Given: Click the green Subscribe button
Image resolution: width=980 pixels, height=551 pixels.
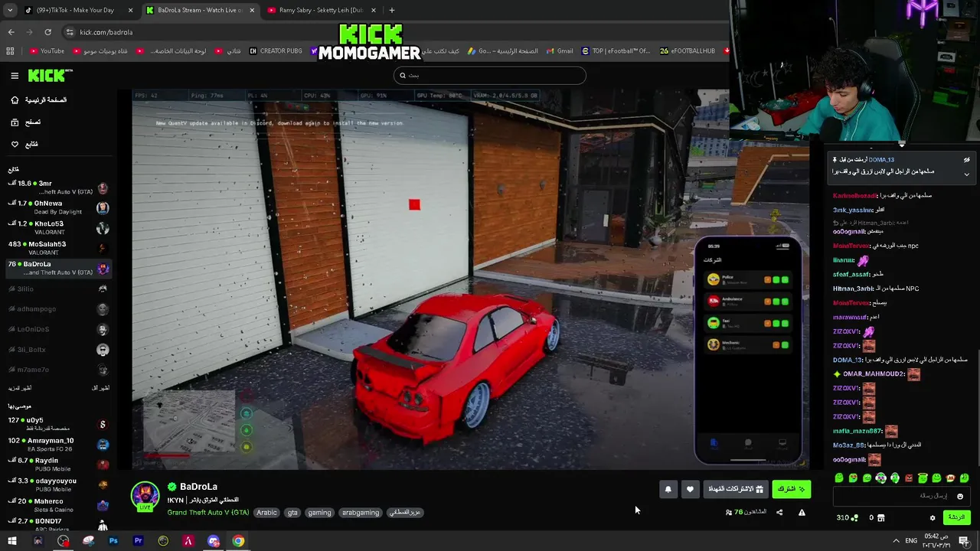Looking at the screenshot, I should [x=791, y=489].
